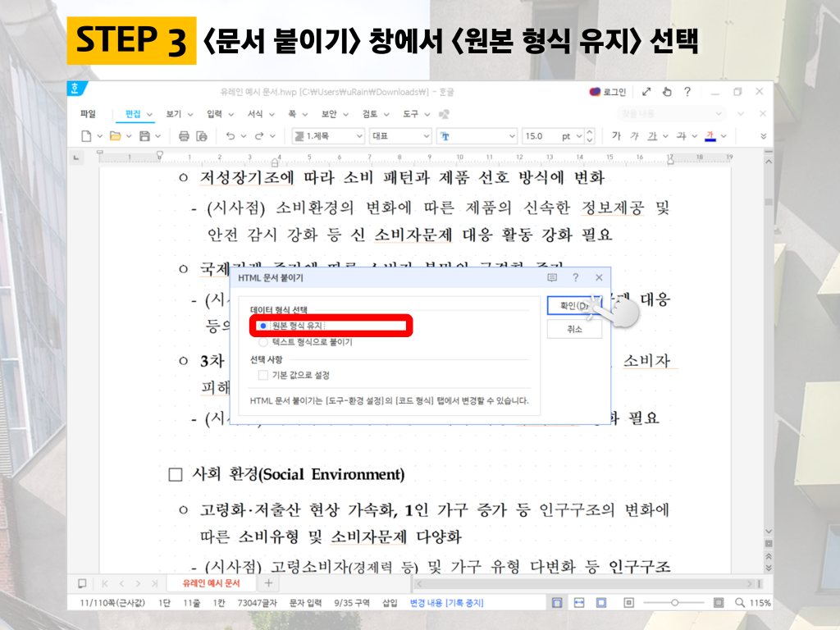Select the 유레인 예시 문서 document tab

click(211, 583)
